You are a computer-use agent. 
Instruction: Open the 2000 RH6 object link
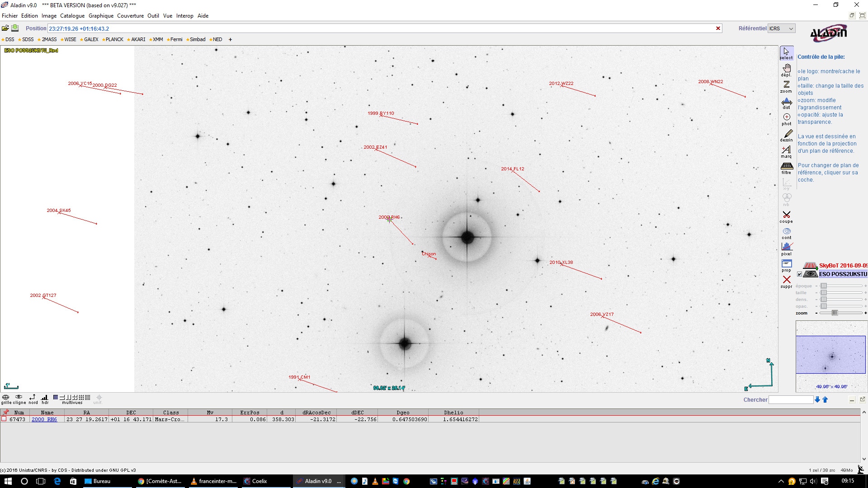click(44, 420)
